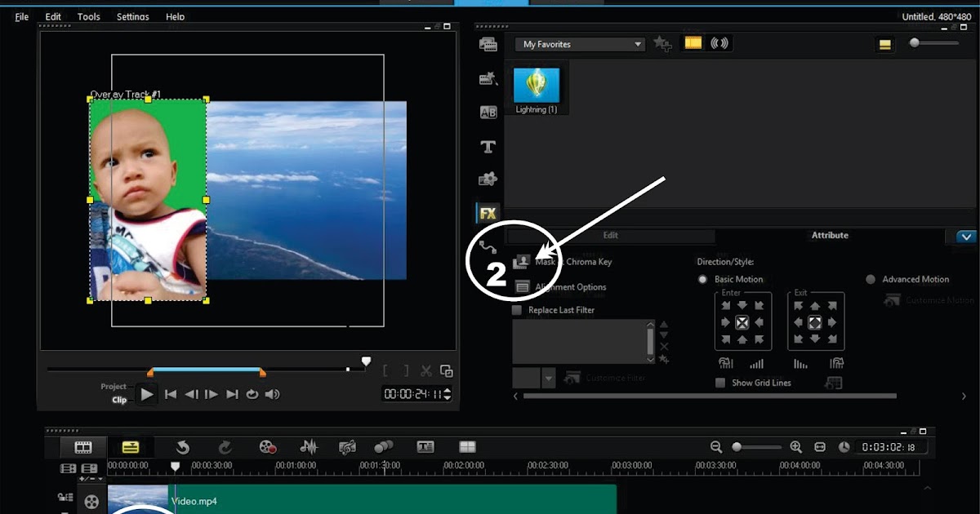The width and height of the screenshot is (980, 514).
Task: Click the timeline Undo arrow
Action: point(183,447)
